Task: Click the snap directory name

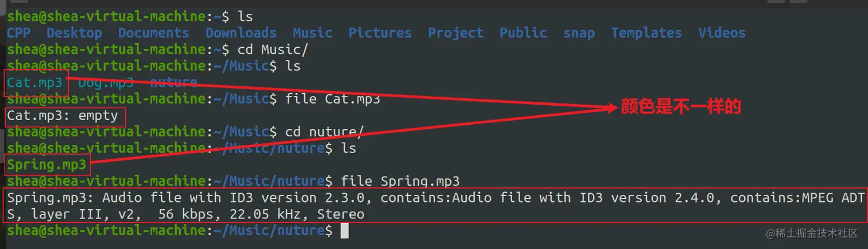Action: point(579,33)
